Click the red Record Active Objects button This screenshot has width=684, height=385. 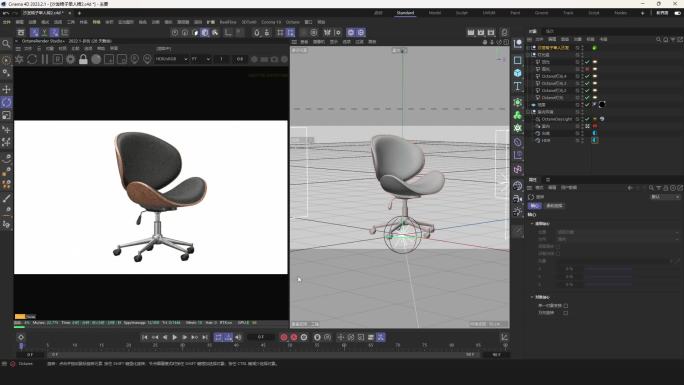(284, 337)
